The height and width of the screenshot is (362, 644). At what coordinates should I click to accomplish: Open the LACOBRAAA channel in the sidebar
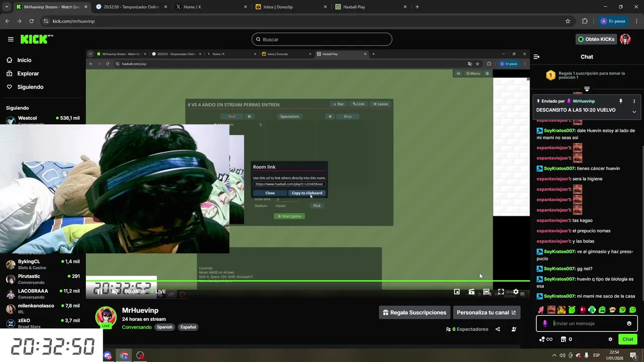43,294
